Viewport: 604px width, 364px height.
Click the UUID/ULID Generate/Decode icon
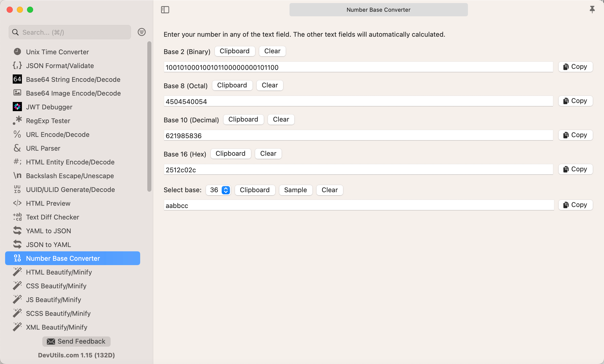[x=17, y=189]
